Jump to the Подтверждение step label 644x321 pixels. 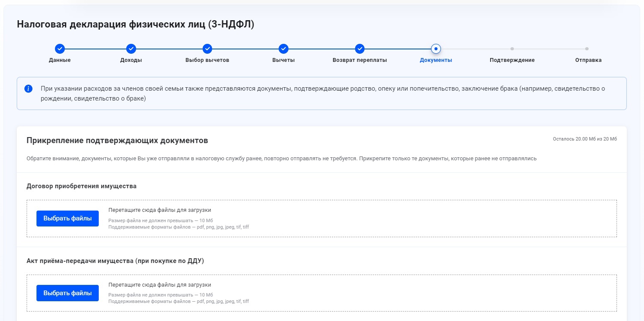512,60
